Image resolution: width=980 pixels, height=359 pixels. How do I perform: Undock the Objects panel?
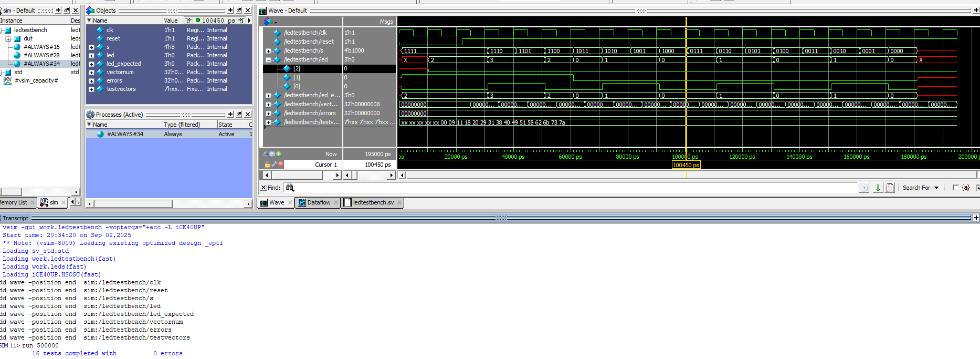click(239, 11)
